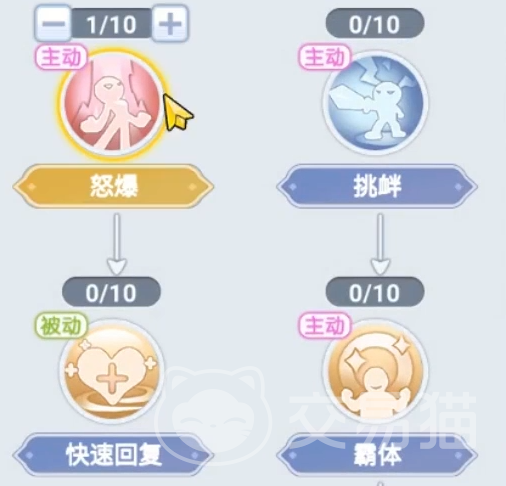Click the 0/10 counter above 挑衅
This screenshot has height=486, width=506.
[x=375, y=24]
